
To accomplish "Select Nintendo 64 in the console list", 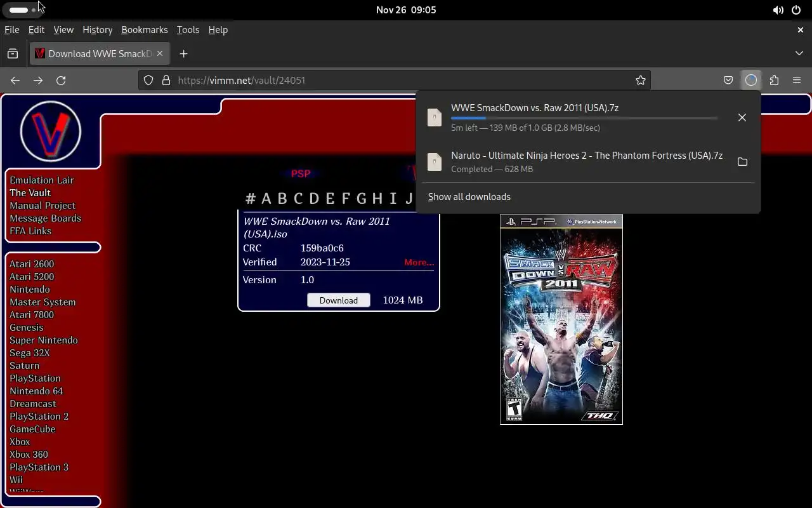I will pos(36,391).
